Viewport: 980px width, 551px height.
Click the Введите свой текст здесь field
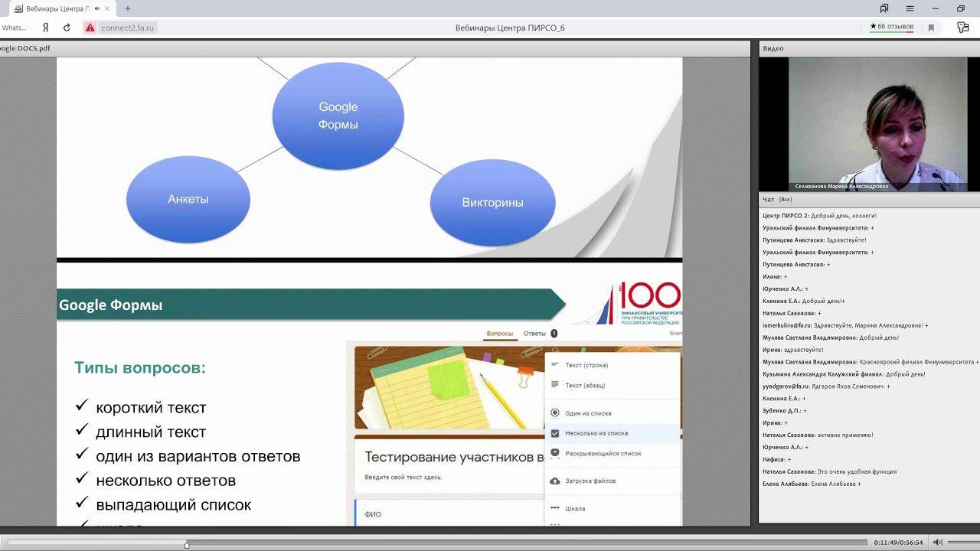(x=403, y=477)
